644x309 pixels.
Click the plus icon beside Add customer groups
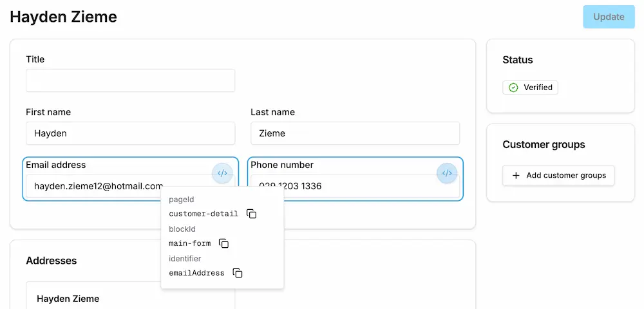(516, 175)
